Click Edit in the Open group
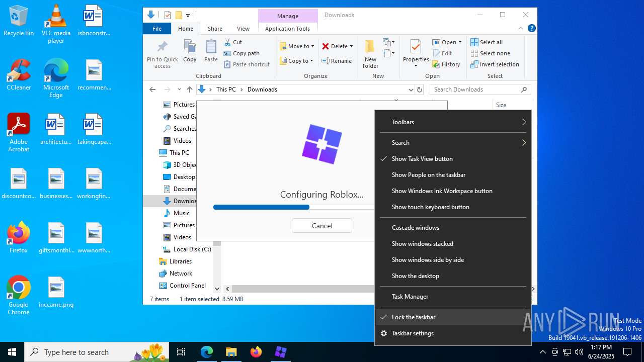 [442, 53]
